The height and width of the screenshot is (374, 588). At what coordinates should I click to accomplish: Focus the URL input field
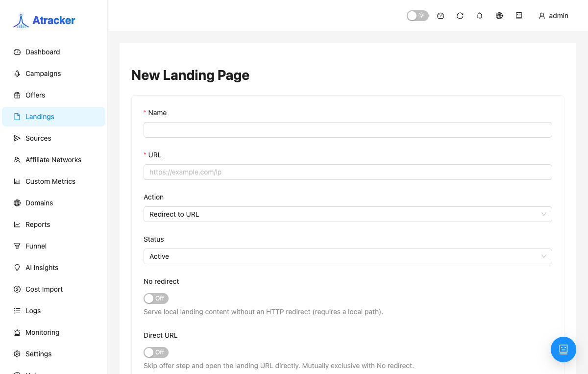point(348,172)
